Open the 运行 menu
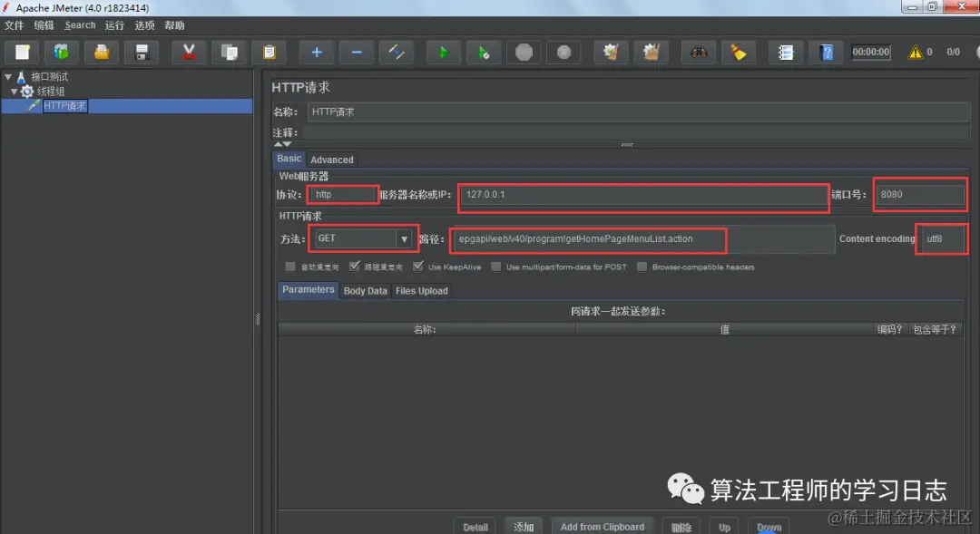980x534 pixels. pos(114,25)
